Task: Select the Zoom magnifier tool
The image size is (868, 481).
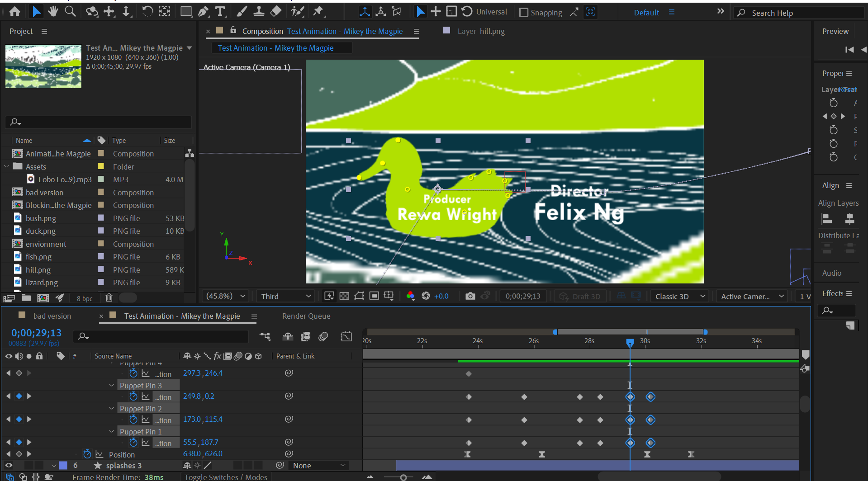Action: point(70,12)
